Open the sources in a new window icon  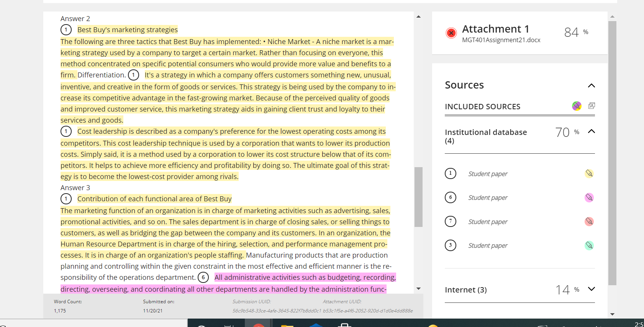pos(592,106)
